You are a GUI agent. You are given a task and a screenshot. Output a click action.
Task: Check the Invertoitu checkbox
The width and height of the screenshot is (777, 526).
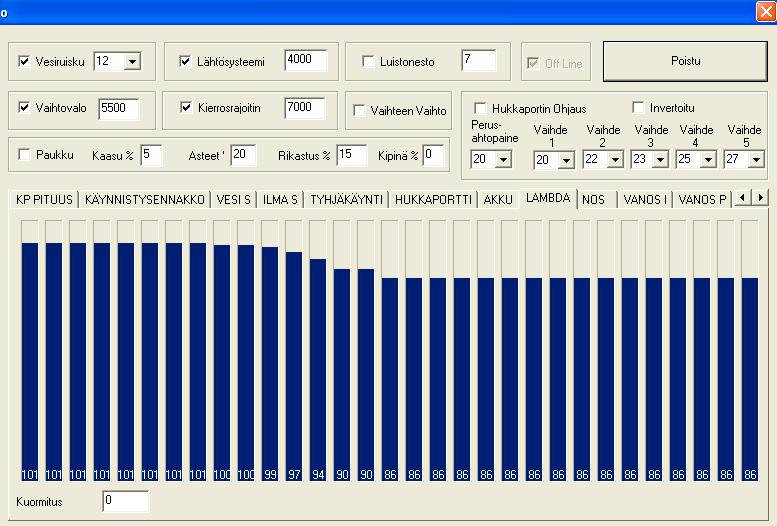638,107
